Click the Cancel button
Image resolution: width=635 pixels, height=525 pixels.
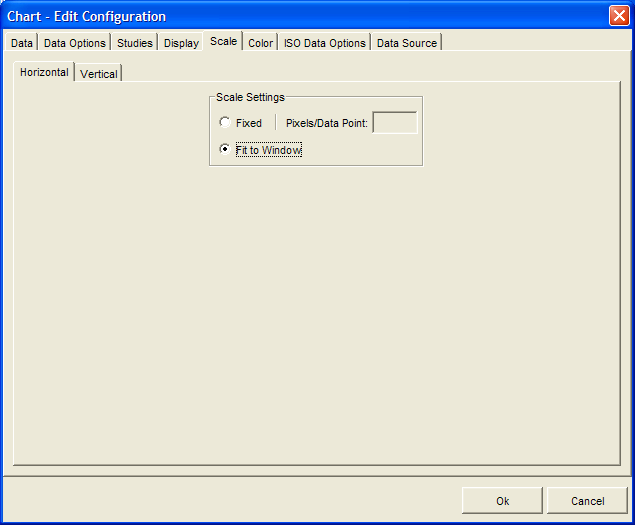click(x=587, y=501)
